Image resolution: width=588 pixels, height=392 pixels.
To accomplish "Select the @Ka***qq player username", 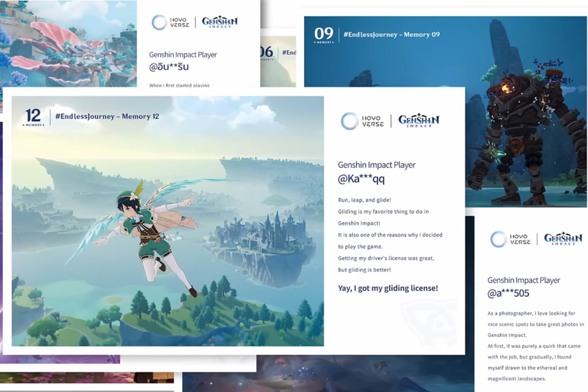I will pyautogui.click(x=361, y=179).
